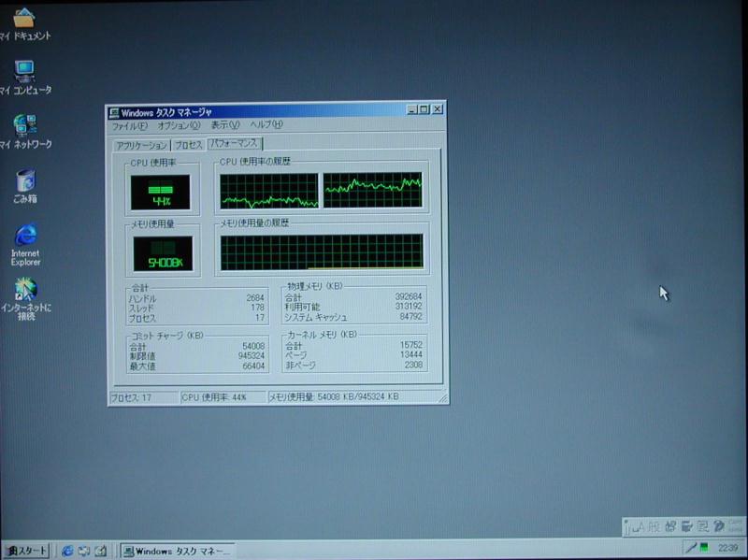Open the スタート menu button
Viewport: 748px width, 560px height.
[x=26, y=551]
